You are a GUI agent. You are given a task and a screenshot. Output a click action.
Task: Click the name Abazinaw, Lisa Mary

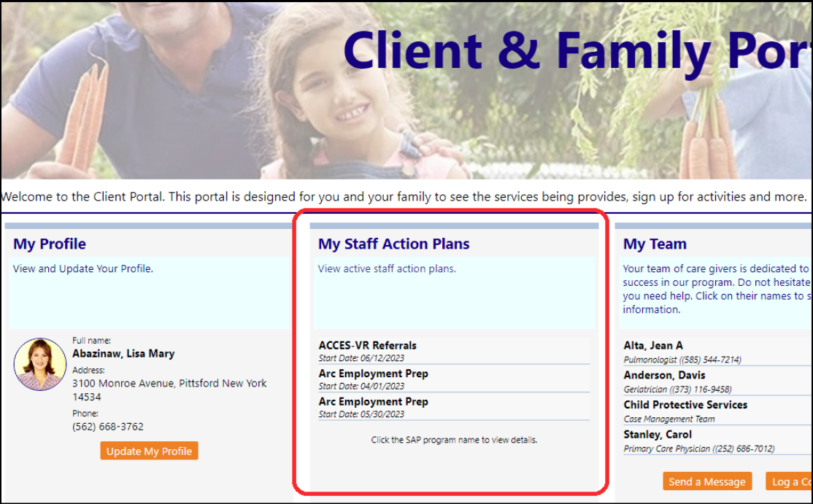pyautogui.click(x=123, y=354)
